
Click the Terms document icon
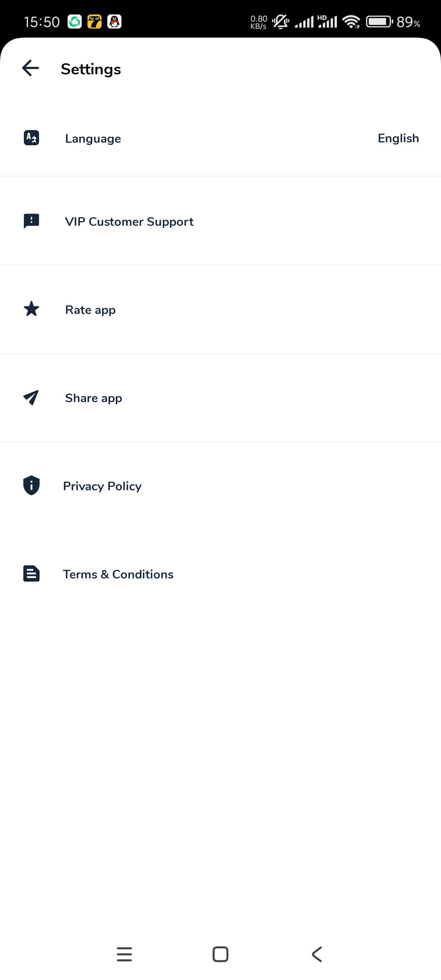click(x=31, y=574)
